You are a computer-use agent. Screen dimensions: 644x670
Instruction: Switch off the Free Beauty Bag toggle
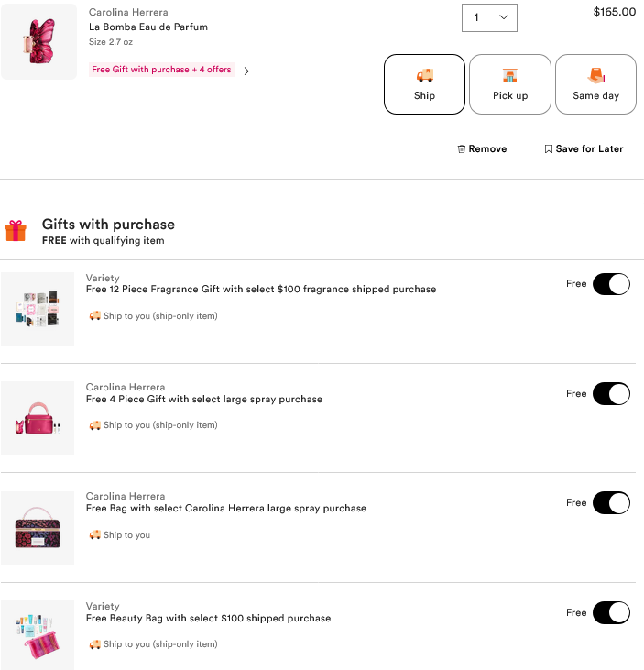tap(611, 612)
